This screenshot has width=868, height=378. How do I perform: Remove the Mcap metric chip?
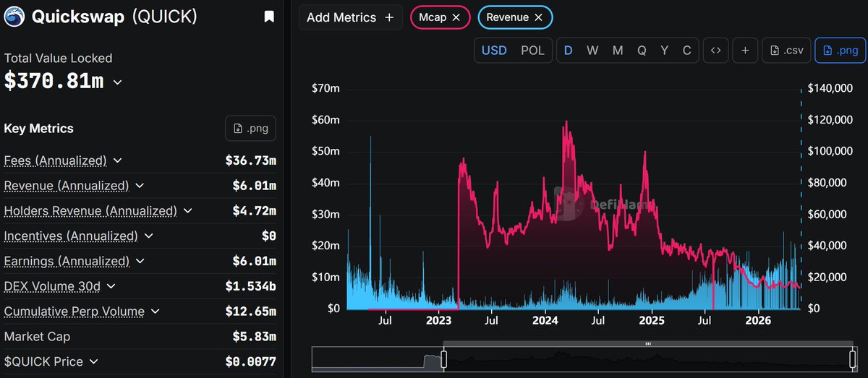456,17
